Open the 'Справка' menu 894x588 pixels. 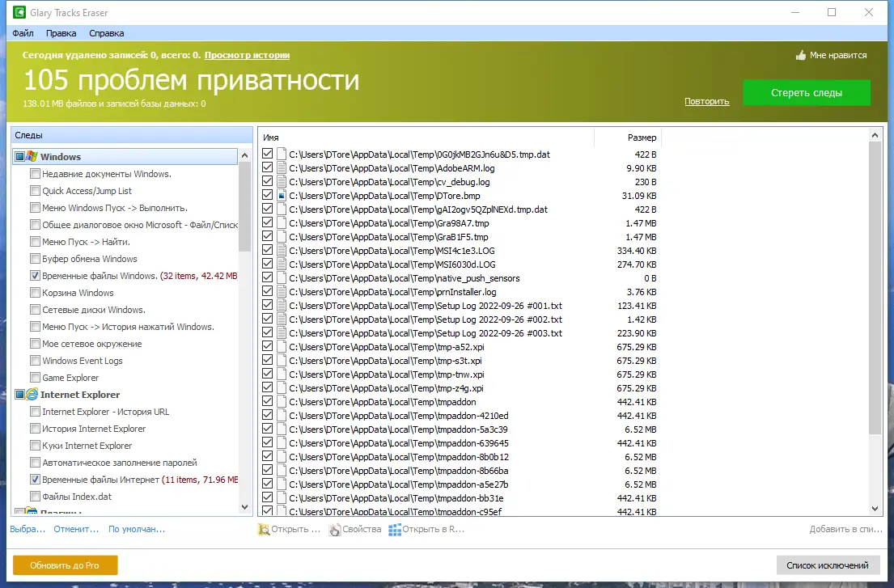click(x=107, y=33)
